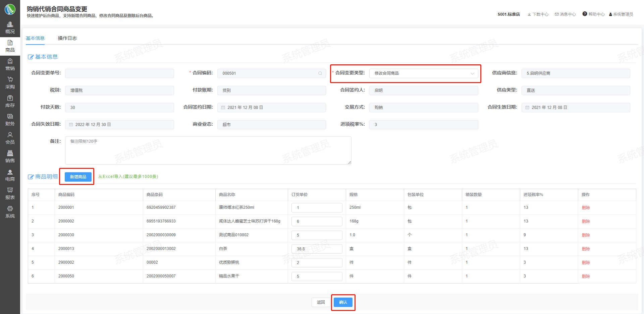This screenshot has height=314, width=644.
Task: Edit 订货单价 for 优质猕猴桃
Action: pos(317,263)
